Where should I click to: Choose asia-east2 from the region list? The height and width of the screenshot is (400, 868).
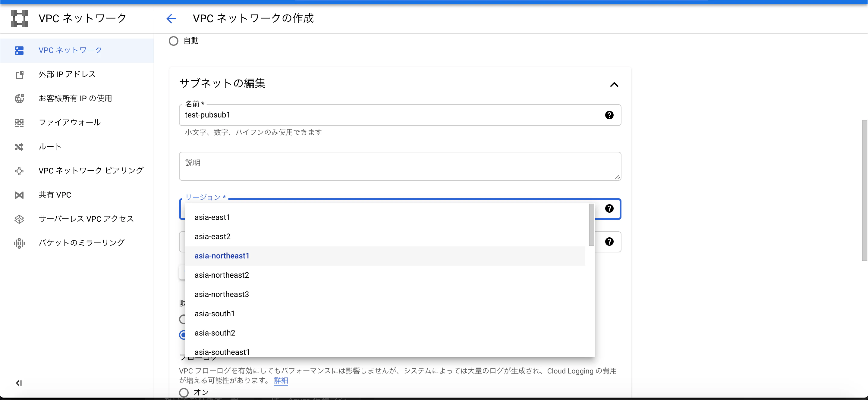coord(385,237)
